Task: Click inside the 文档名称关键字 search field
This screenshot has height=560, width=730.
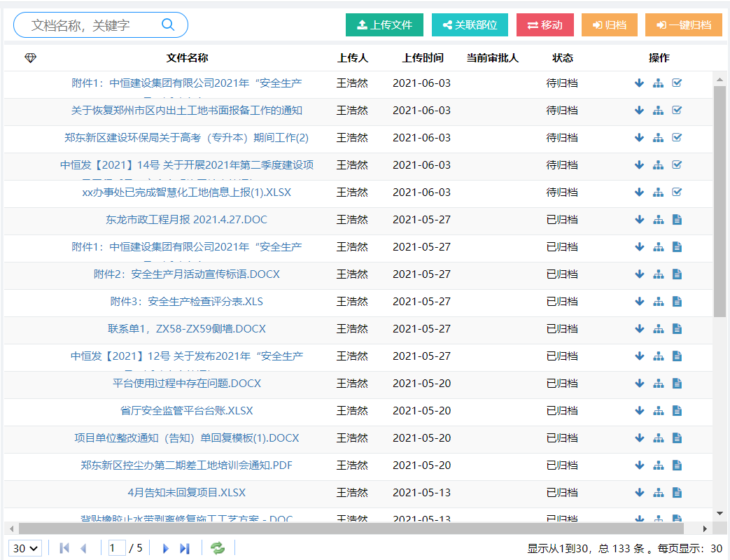Action: pos(91,24)
